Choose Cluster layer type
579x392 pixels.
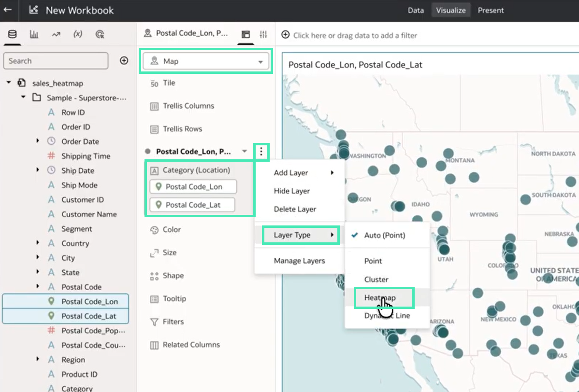[376, 280]
